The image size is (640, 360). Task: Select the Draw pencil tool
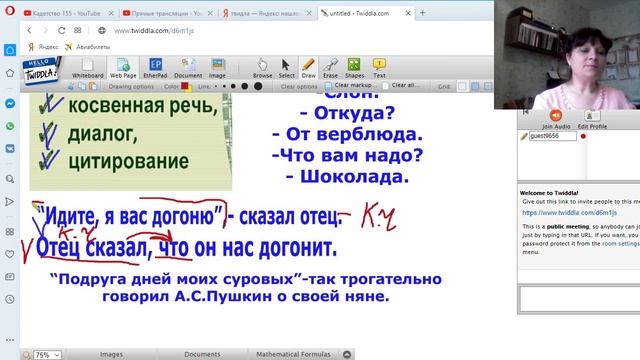(x=309, y=68)
